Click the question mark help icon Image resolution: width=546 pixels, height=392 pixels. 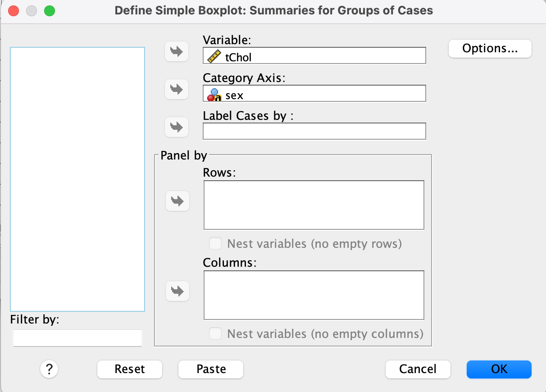(49, 369)
